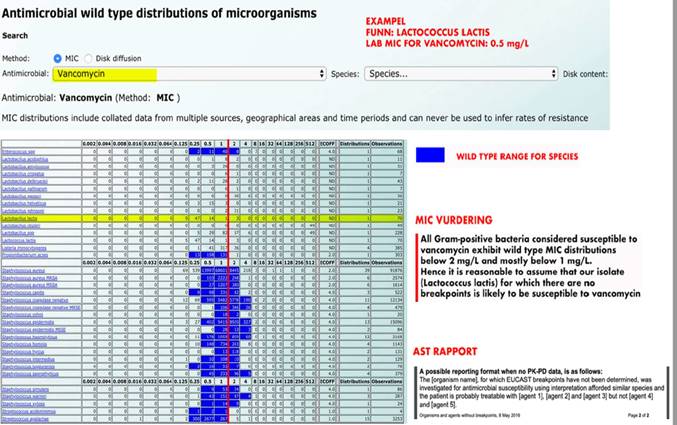Click the 'AST RAPPORT' red heading

(x=445, y=352)
